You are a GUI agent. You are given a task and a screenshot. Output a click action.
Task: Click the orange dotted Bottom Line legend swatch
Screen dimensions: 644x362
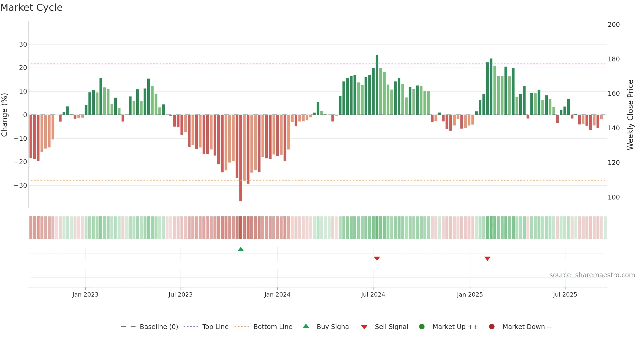242,327
